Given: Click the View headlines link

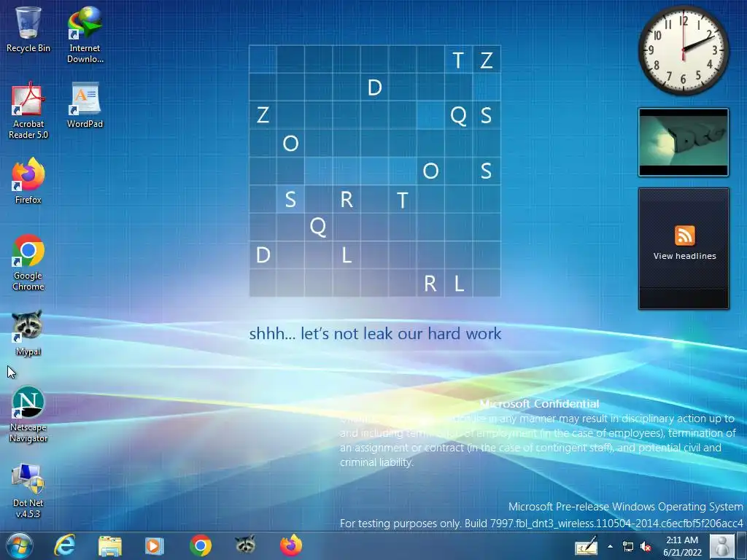Looking at the screenshot, I should click(x=684, y=256).
